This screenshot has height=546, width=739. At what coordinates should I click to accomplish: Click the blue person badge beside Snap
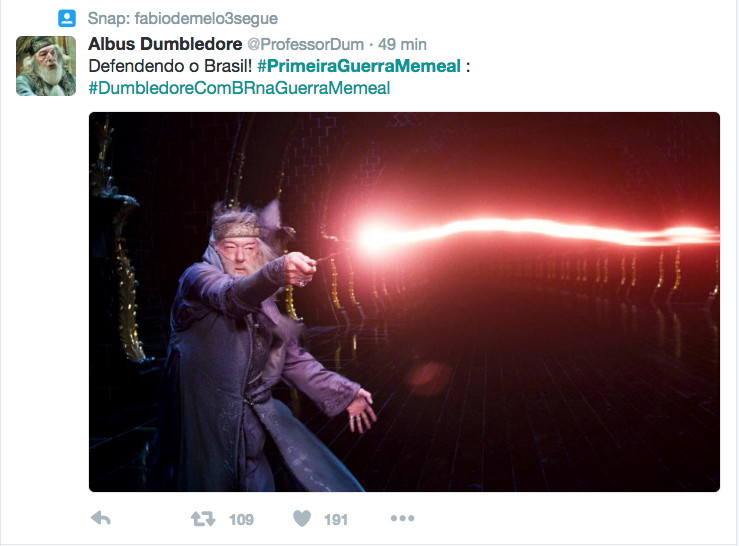tap(67, 18)
